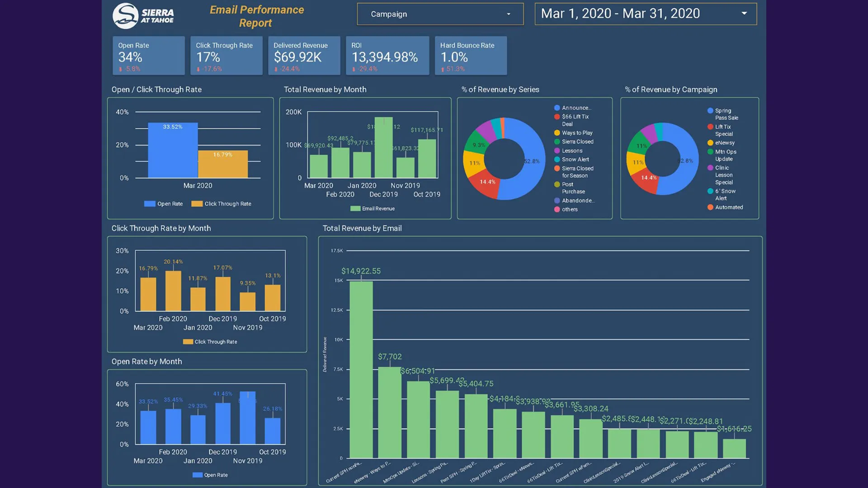This screenshot has width=868, height=488.
Task: Select the Clinic Lesson Special legend entry
Action: [720, 175]
